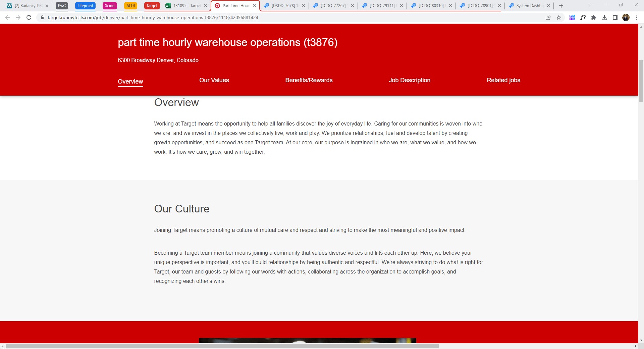
Task: Open the Target tab group label
Action: pyautogui.click(x=152, y=6)
